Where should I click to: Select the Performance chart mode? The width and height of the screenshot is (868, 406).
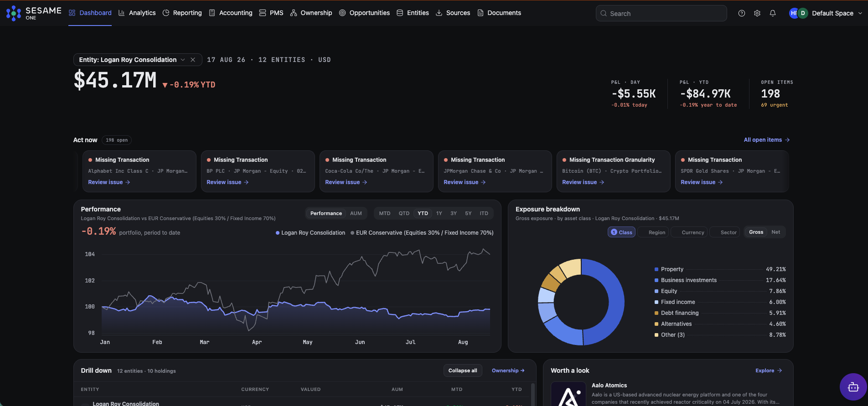click(x=326, y=213)
